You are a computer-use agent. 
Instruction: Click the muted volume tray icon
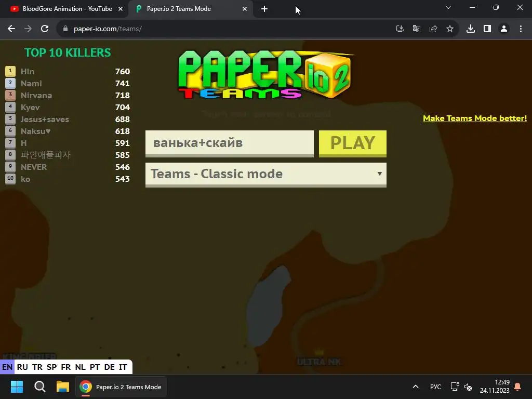[468, 387]
